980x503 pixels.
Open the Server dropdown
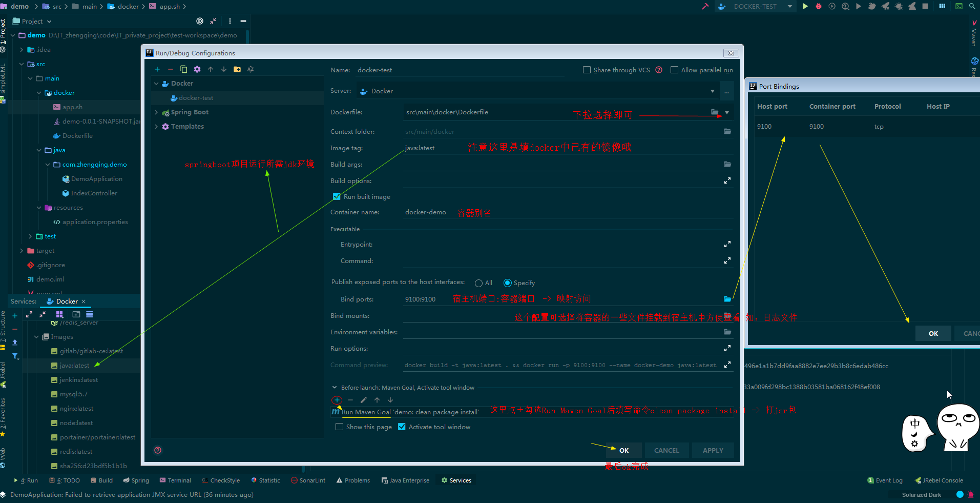pos(713,91)
